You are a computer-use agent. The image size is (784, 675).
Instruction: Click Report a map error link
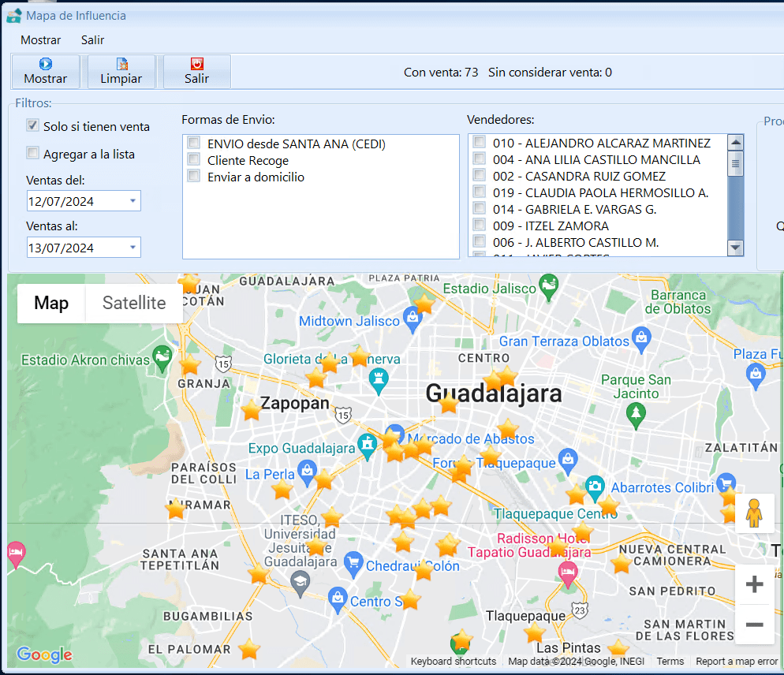(x=736, y=662)
